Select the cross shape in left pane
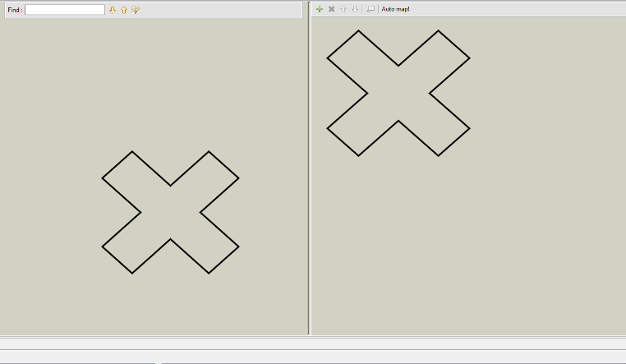 [171, 212]
